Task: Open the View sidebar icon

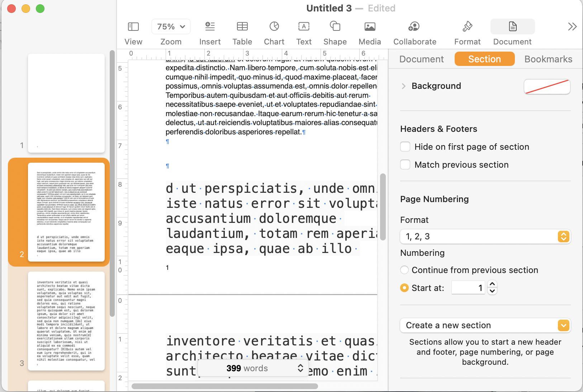Action: coord(133,27)
